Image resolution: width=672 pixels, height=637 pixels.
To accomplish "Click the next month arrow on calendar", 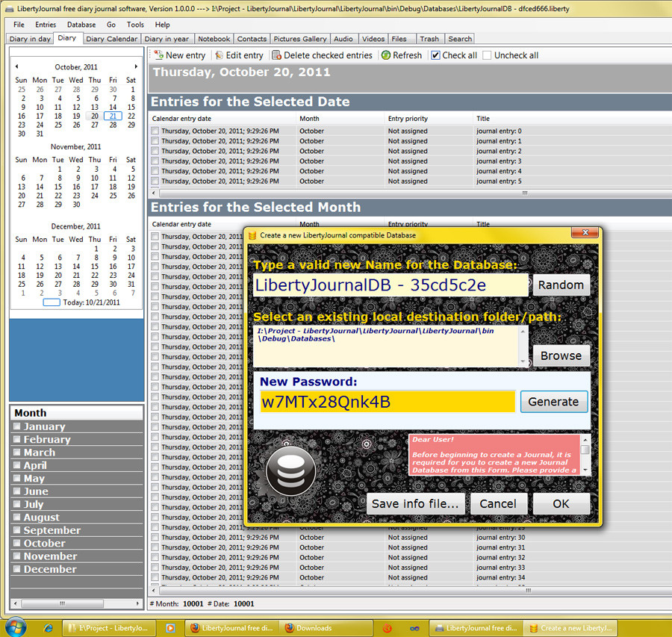I will click(136, 66).
